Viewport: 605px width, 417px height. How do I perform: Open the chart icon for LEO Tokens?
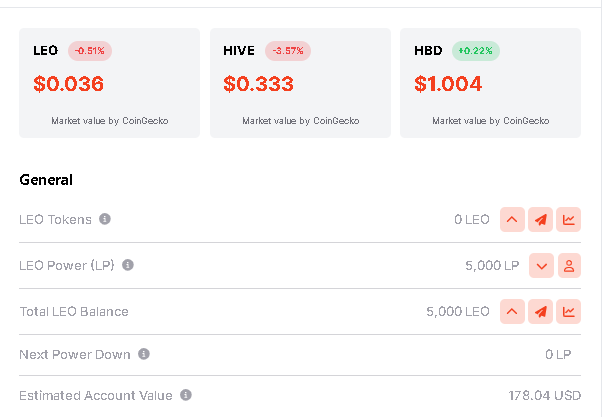coord(569,219)
